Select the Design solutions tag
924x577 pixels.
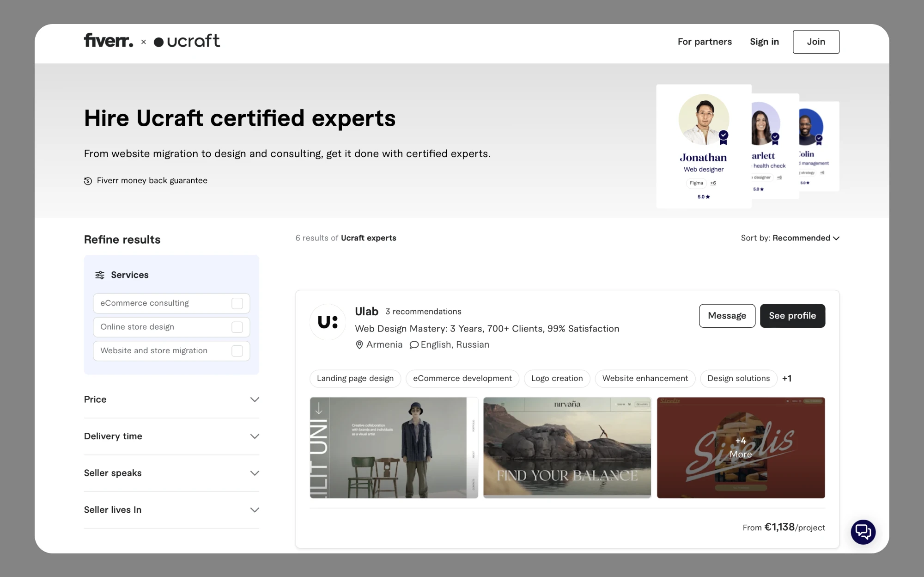739,379
